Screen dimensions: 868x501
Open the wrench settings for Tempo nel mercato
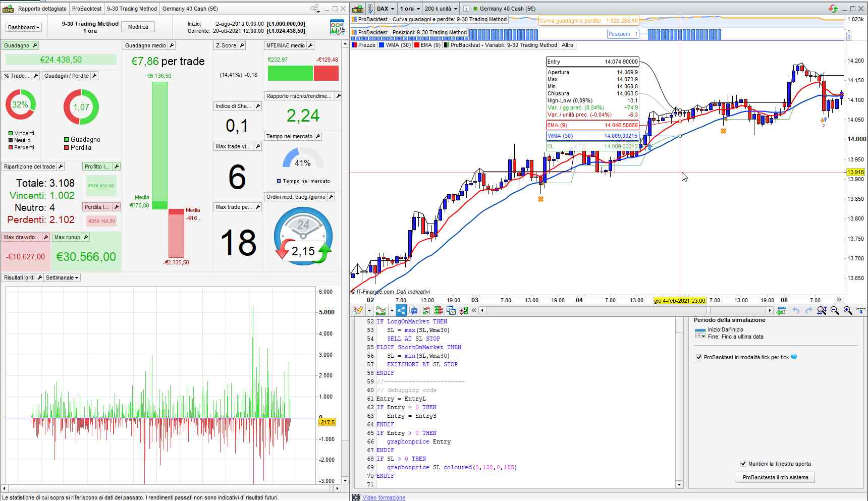coord(318,136)
